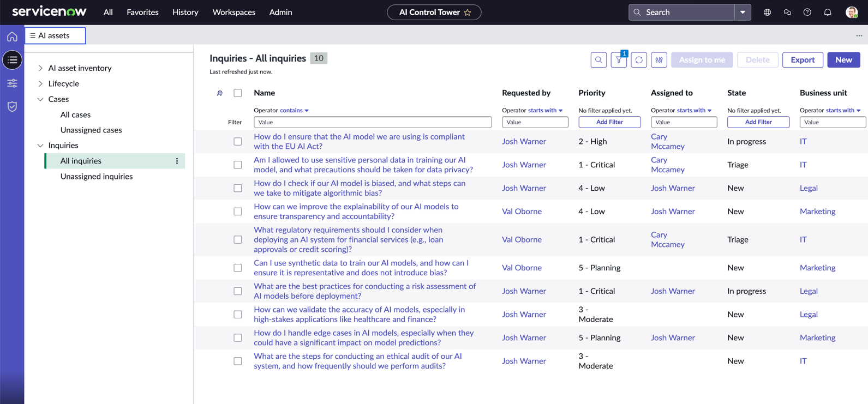Expand the Lifecycle tree node
868x404 pixels.
point(40,84)
